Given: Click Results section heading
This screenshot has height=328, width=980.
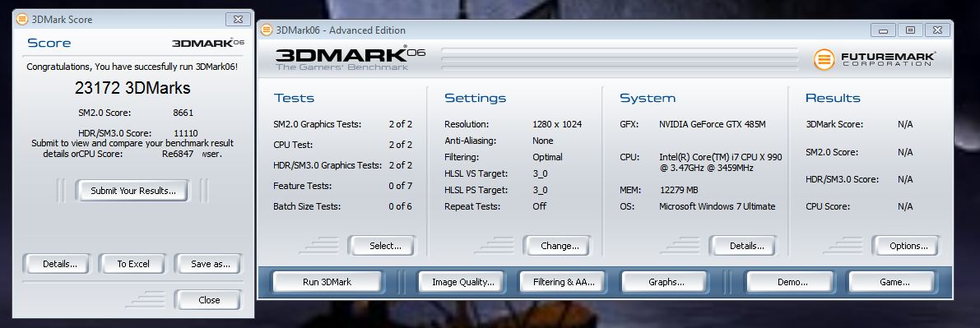Looking at the screenshot, I should tap(833, 98).
